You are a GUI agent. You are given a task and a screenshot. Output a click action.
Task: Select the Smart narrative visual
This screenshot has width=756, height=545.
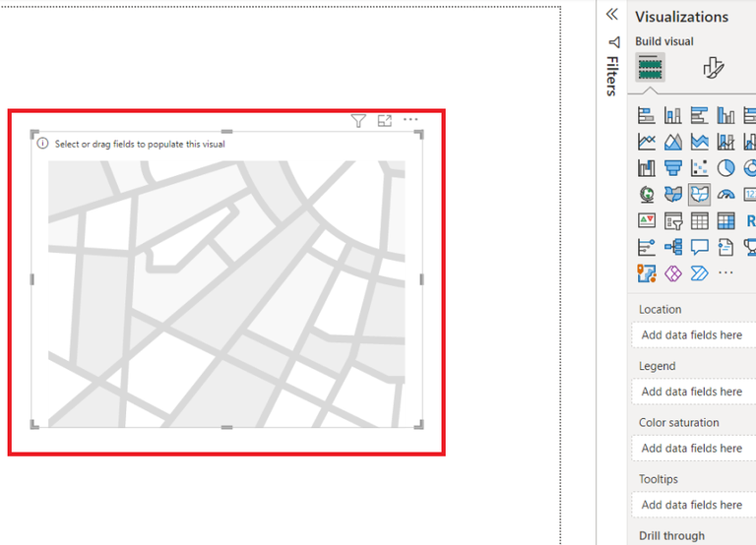725,247
